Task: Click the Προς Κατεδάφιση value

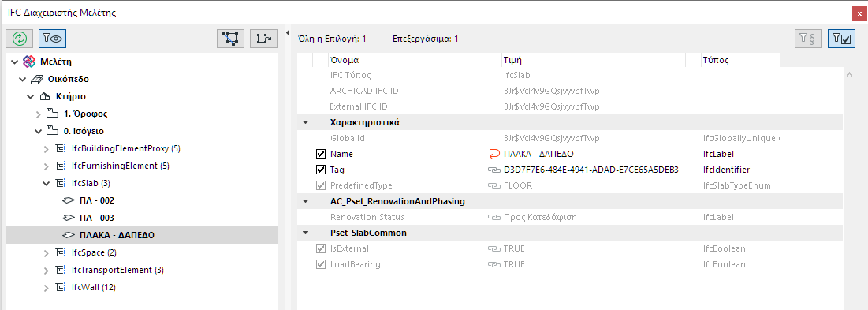Action: click(540, 218)
